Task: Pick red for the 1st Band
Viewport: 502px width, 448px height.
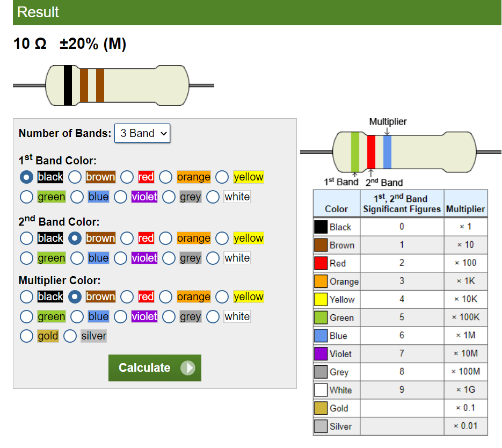Action: (127, 177)
